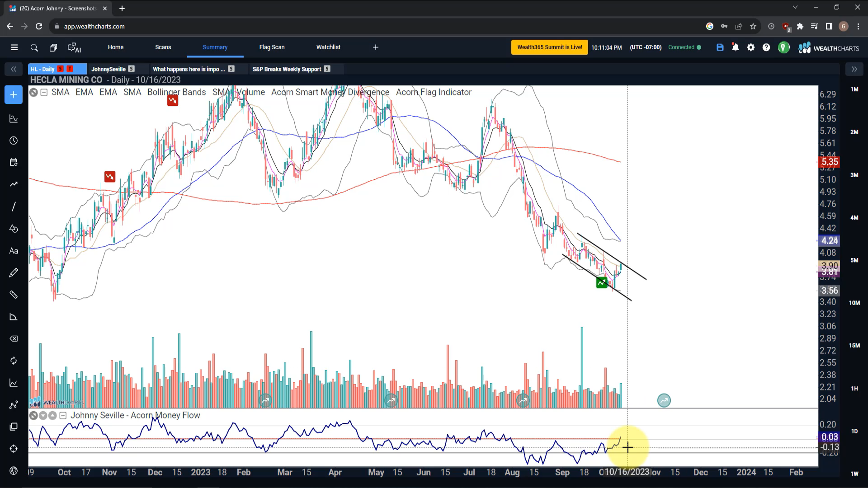
Task: Click the layers copy icon in left sidebar
Action: tap(14, 427)
